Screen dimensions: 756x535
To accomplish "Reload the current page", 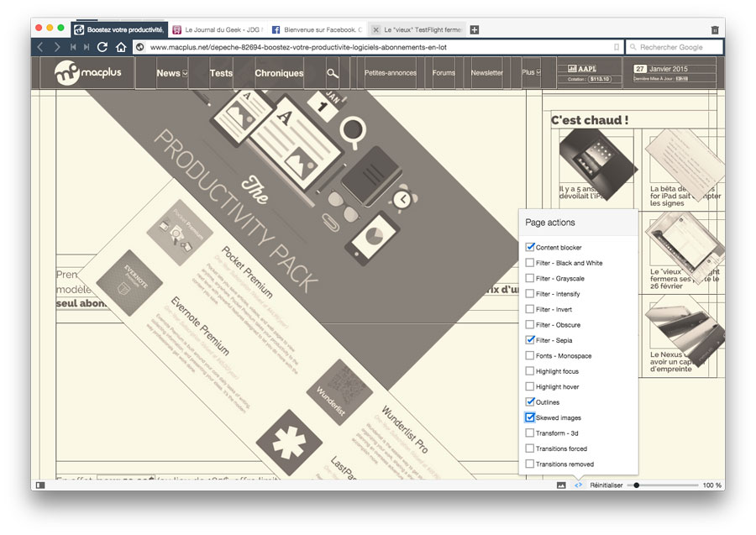I will 102,47.
